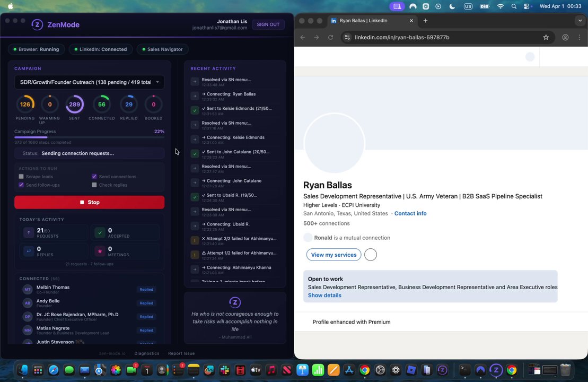Open the Chrome profile icon

coord(565,37)
